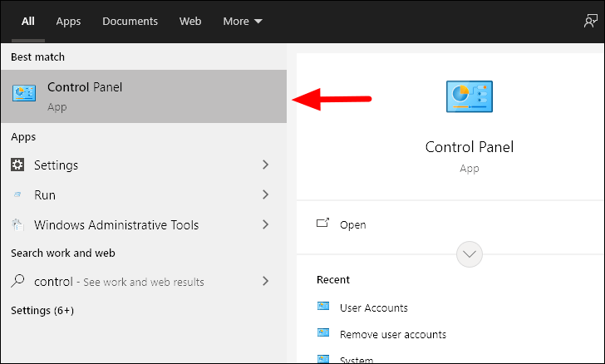The image size is (605, 364).
Task: Click the Control Panel title in preview pane
Action: pos(470,147)
